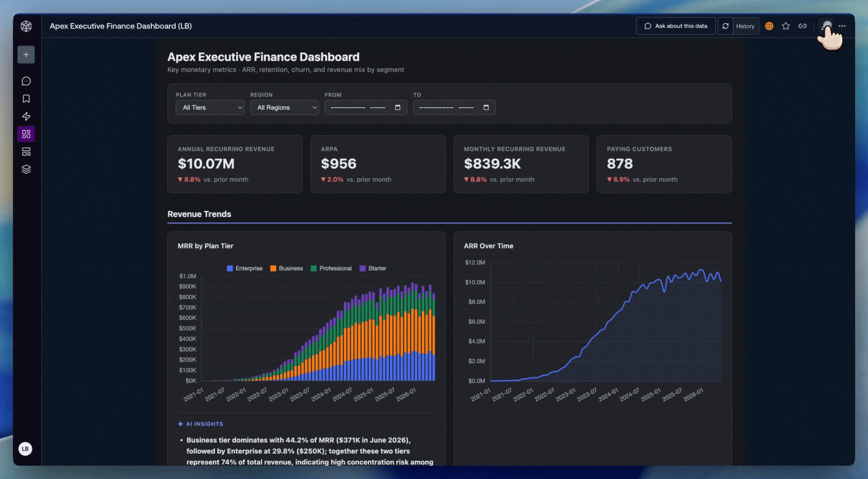The image size is (868, 479).
Task: Toggle the Enterprise legend swatch
Action: [x=230, y=268]
